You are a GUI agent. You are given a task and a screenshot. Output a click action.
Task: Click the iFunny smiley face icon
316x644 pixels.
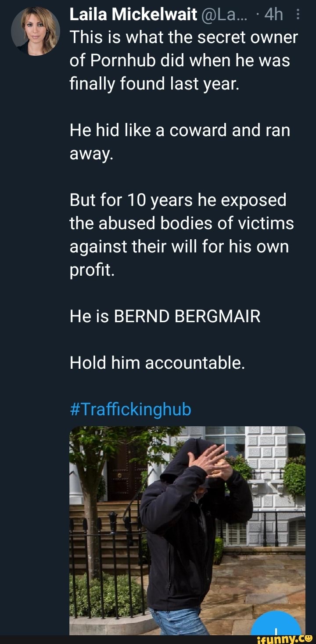point(308,638)
